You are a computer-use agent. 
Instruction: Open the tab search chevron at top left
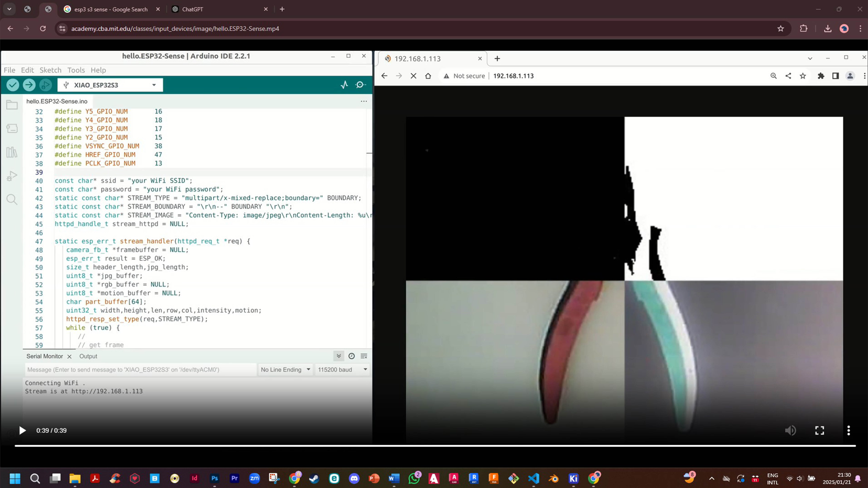(x=9, y=9)
